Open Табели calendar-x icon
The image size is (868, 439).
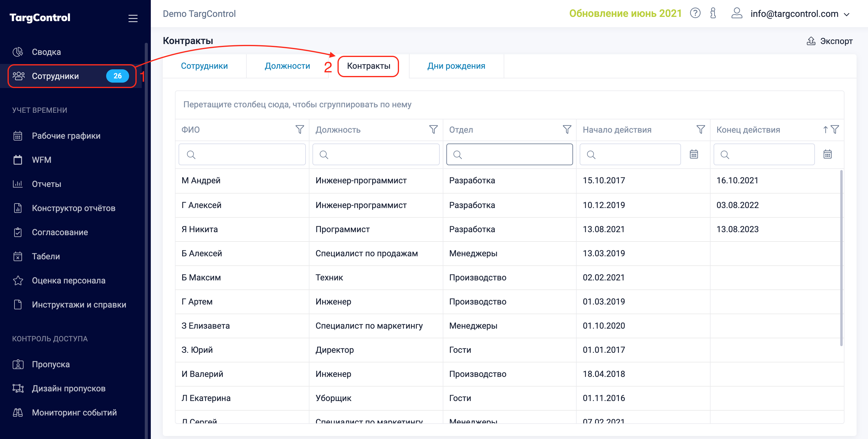[x=18, y=256]
